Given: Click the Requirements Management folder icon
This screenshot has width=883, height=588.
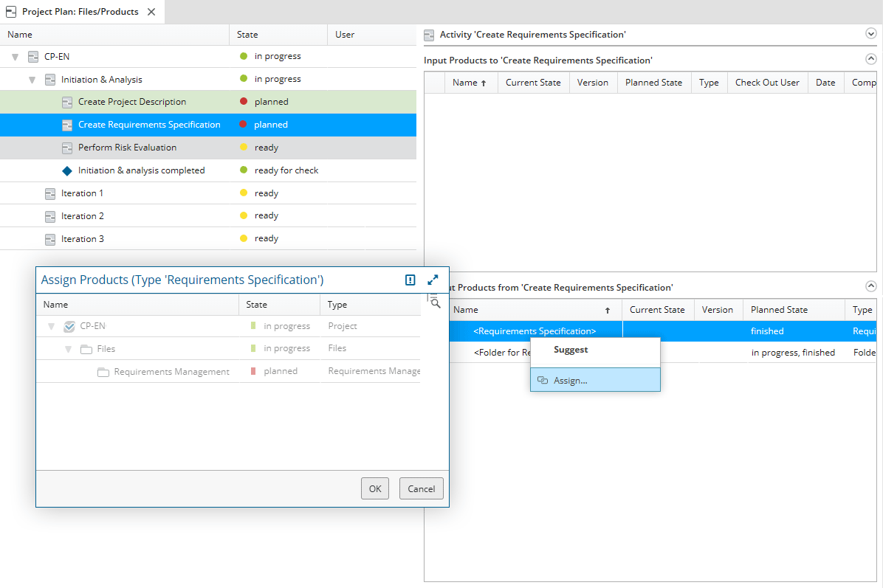Looking at the screenshot, I should [103, 372].
